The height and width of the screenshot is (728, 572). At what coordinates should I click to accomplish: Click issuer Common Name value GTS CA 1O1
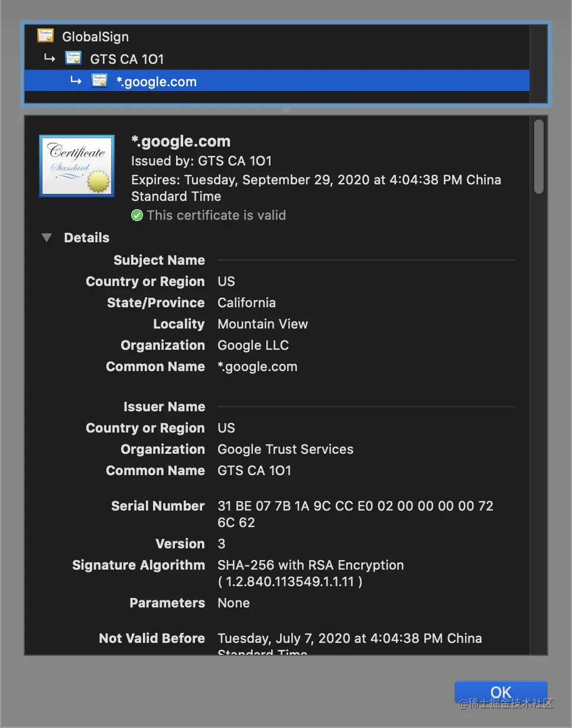coord(255,470)
